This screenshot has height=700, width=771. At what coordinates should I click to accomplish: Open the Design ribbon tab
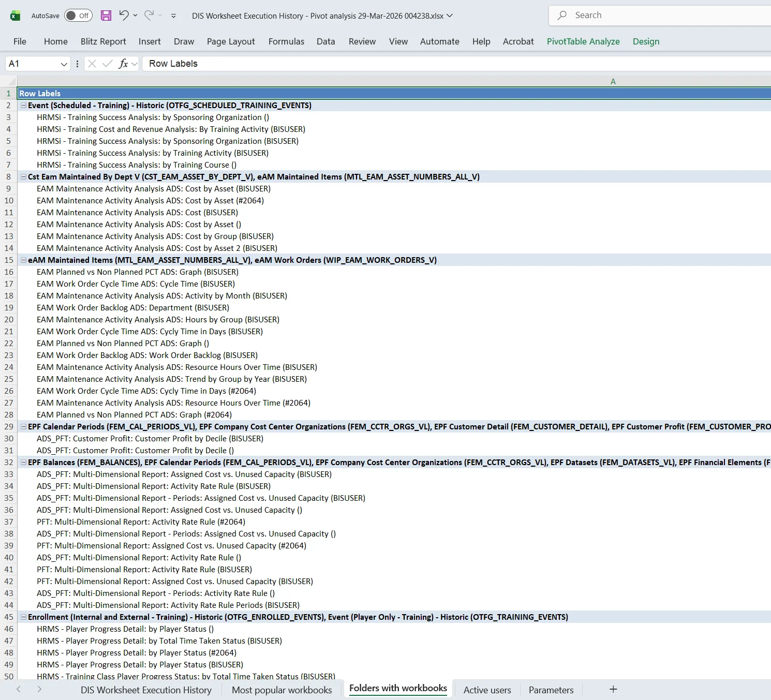tap(646, 41)
